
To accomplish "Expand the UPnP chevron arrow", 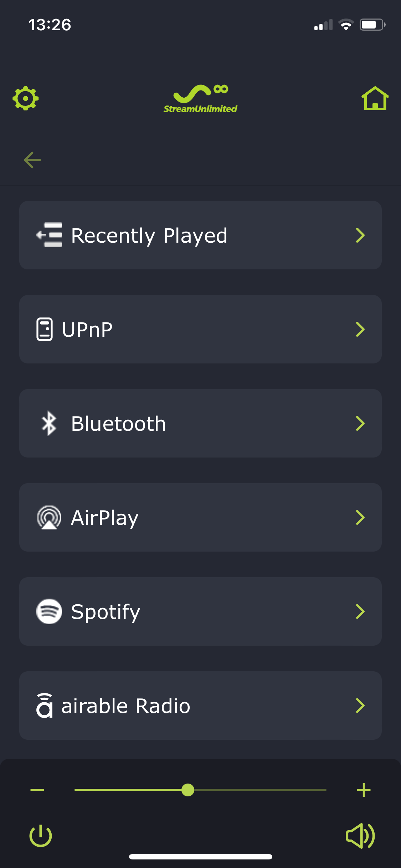I will click(x=360, y=329).
